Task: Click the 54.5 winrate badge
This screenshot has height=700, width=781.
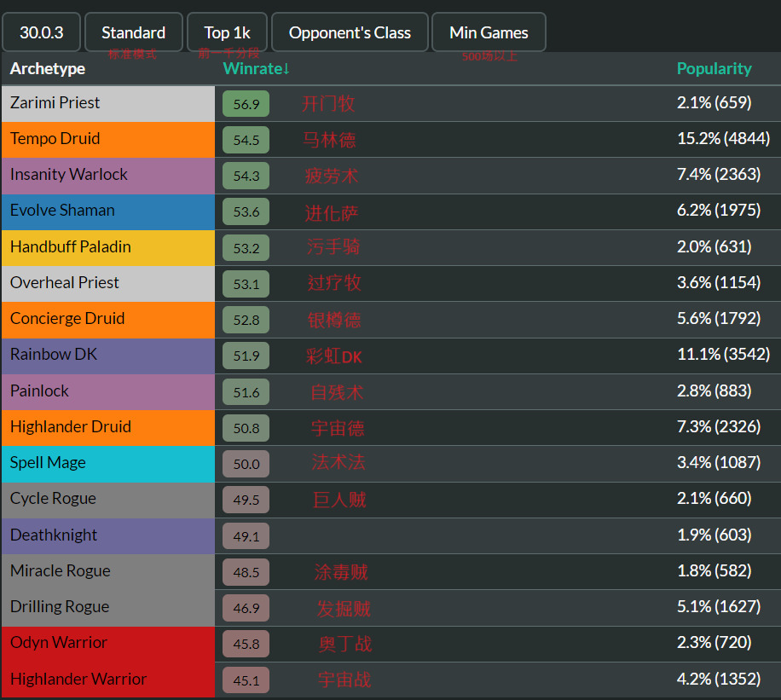Action: 246,140
